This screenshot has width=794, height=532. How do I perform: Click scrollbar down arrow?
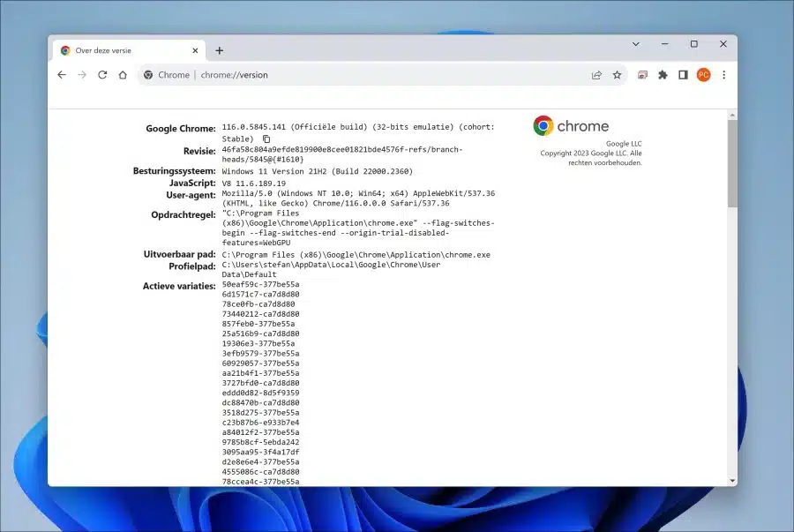[732, 481]
